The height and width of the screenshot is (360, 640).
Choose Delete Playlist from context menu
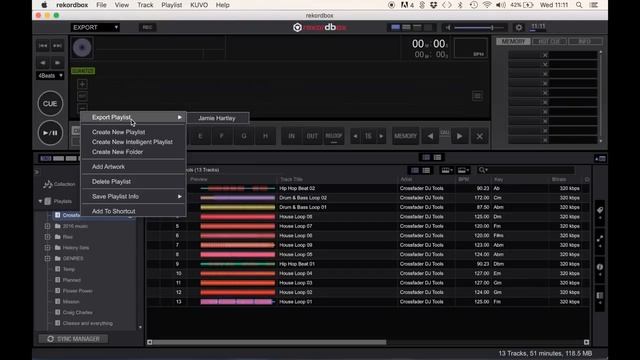coord(111,182)
